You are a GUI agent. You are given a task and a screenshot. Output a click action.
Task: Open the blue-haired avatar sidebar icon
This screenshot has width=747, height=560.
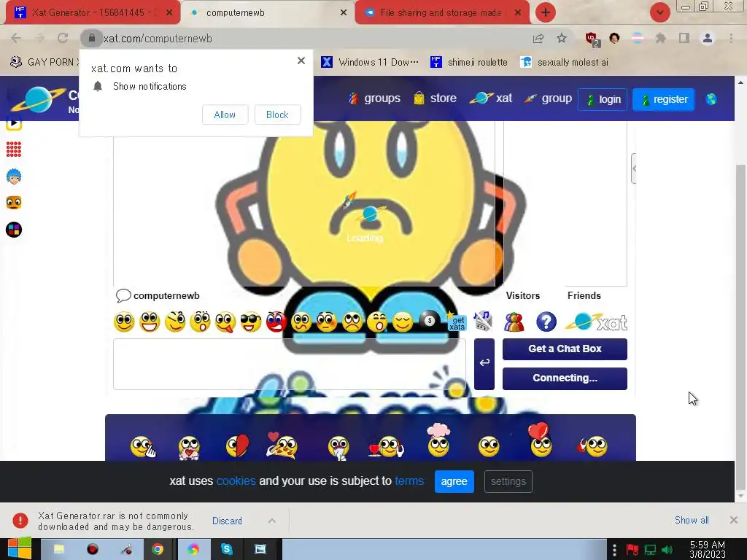coord(14,176)
